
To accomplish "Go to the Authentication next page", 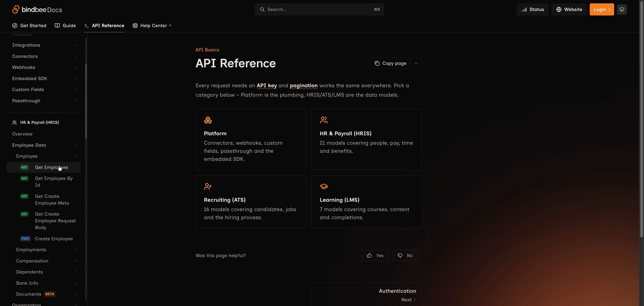I will click(366, 295).
